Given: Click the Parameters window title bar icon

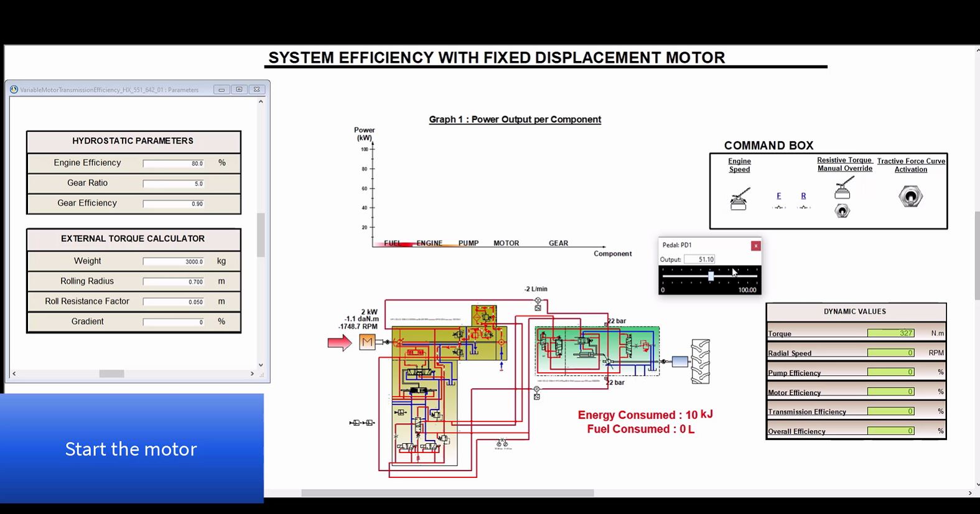Looking at the screenshot, I should click(x=14, y=90).
